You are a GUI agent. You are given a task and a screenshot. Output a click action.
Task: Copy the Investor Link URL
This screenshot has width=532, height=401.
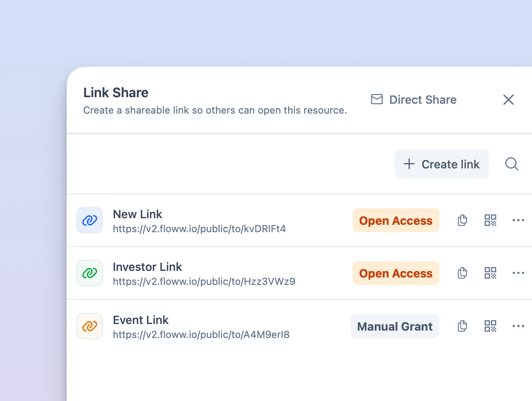click(x=462, y=273)
